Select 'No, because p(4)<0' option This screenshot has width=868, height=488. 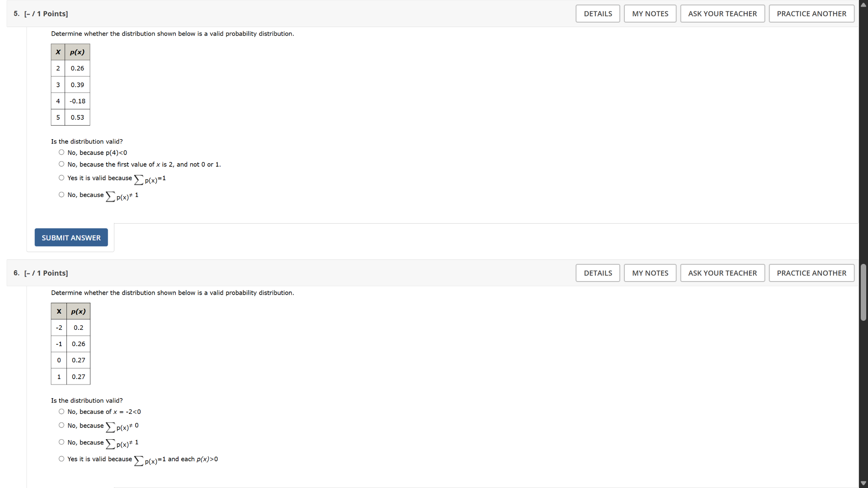61,153
